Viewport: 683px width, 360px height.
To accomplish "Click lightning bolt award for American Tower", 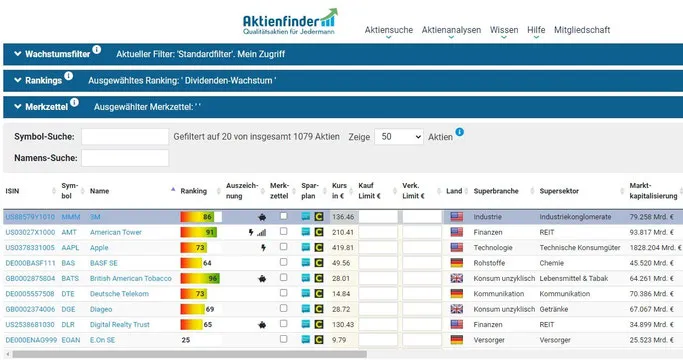I will tap(251, 232).
